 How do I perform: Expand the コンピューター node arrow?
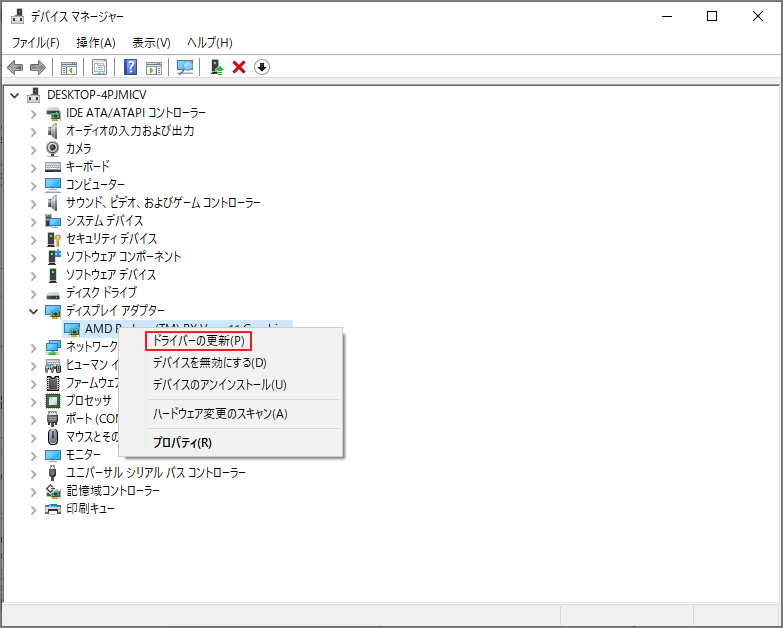pos(33,186)
